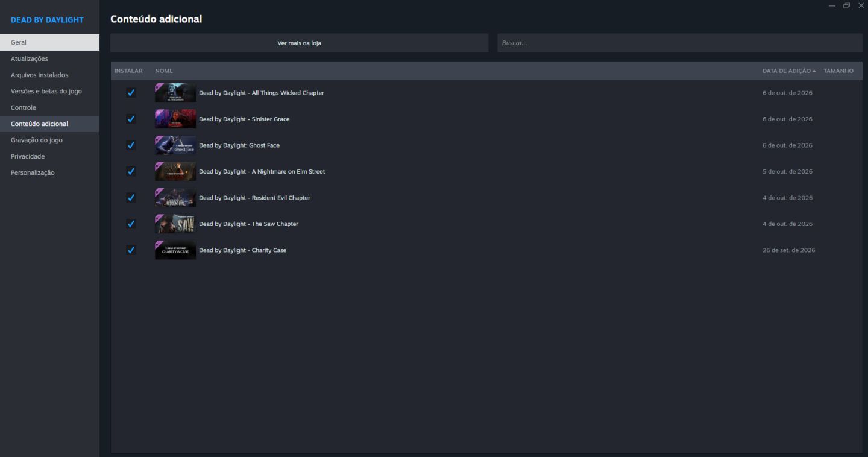Sort by Data de adição column
Viewport: 868px width, 457px height.
[788, 71]
